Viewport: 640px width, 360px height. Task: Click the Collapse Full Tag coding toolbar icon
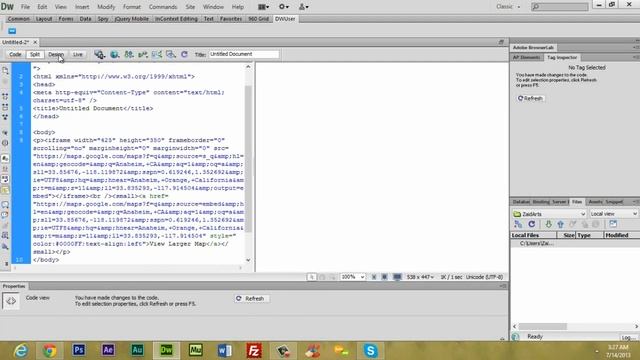(5, 96)
